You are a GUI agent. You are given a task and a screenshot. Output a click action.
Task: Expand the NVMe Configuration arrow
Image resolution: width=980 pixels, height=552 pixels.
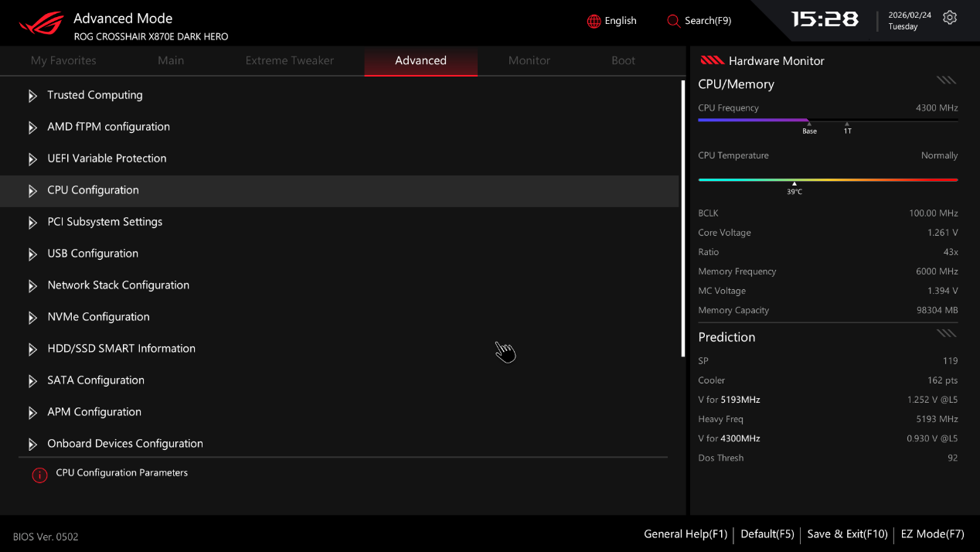pos(32,318)
